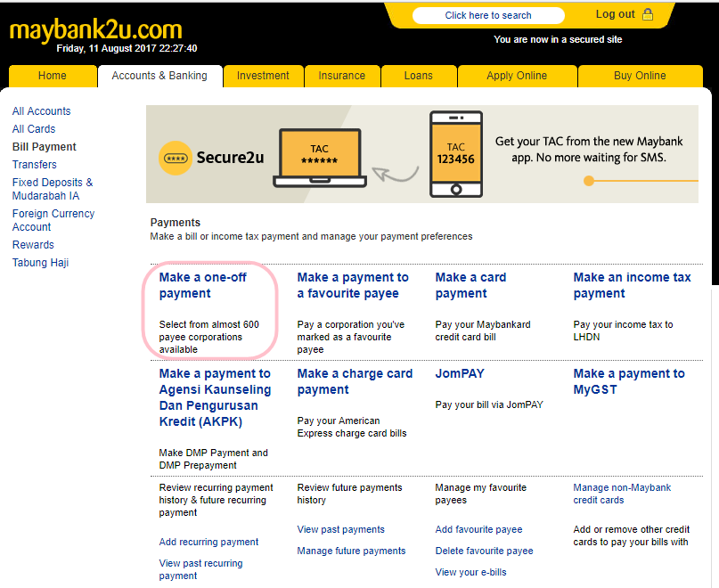Screen dimensions: 719x588
Task: Switch to the Investment tab
Action: (263, 76)
